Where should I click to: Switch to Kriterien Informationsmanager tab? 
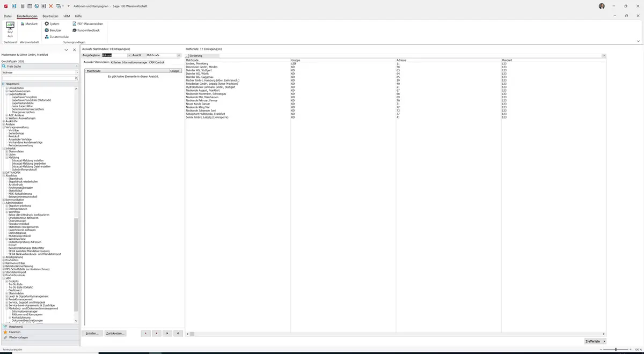129,62
